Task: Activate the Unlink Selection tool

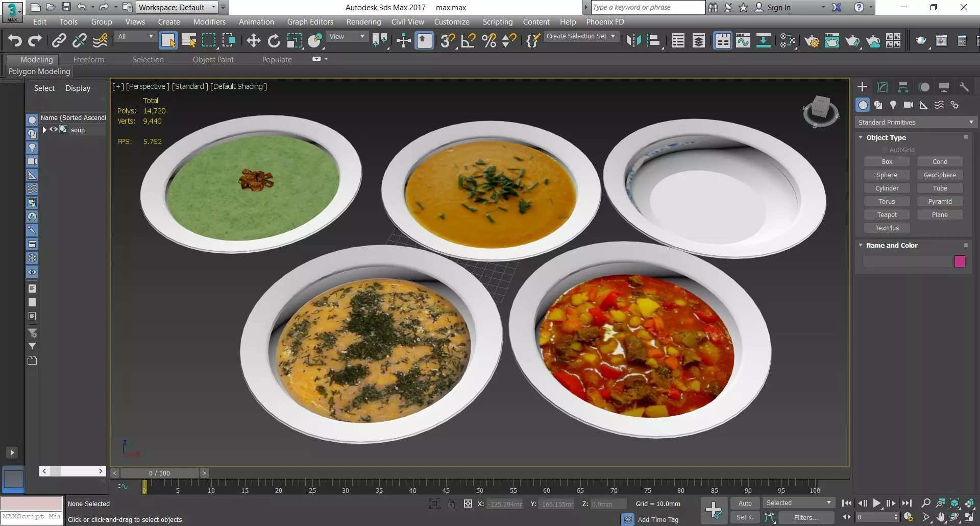Action: 80,41
